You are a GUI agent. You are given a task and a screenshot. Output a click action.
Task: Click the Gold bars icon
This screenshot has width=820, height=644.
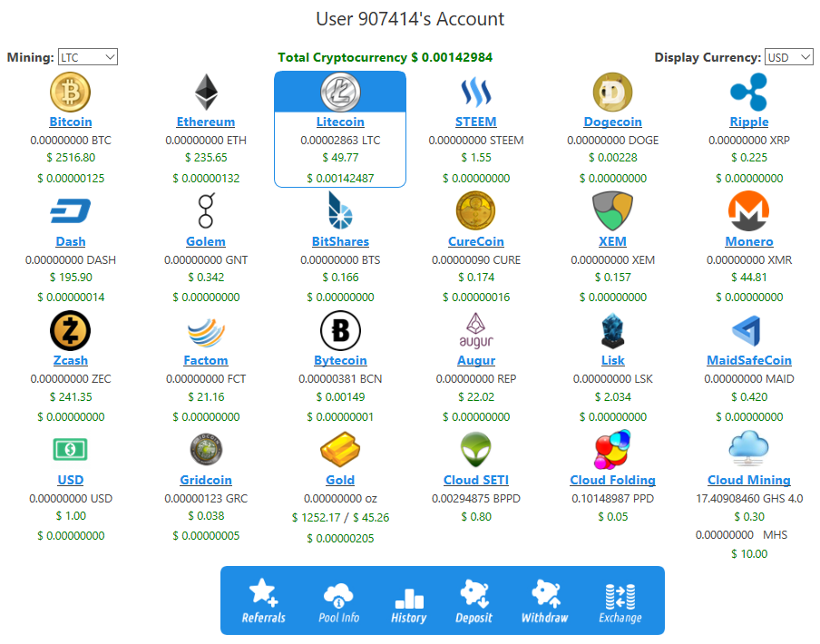tap(340, 450)
